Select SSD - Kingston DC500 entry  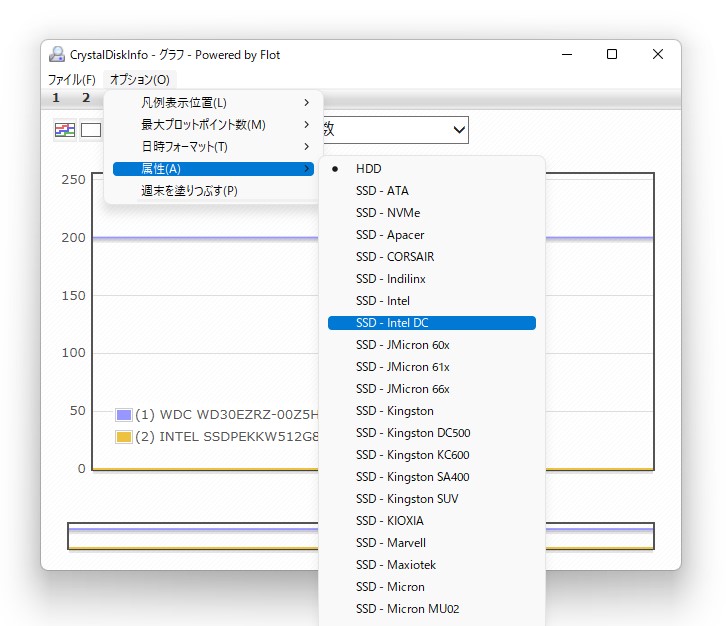pos(432,433)
